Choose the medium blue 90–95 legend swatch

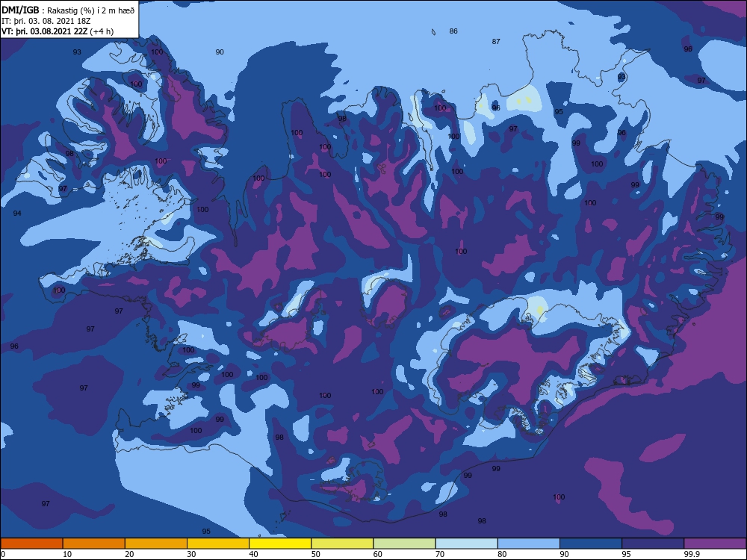click(x=591, y=544)
